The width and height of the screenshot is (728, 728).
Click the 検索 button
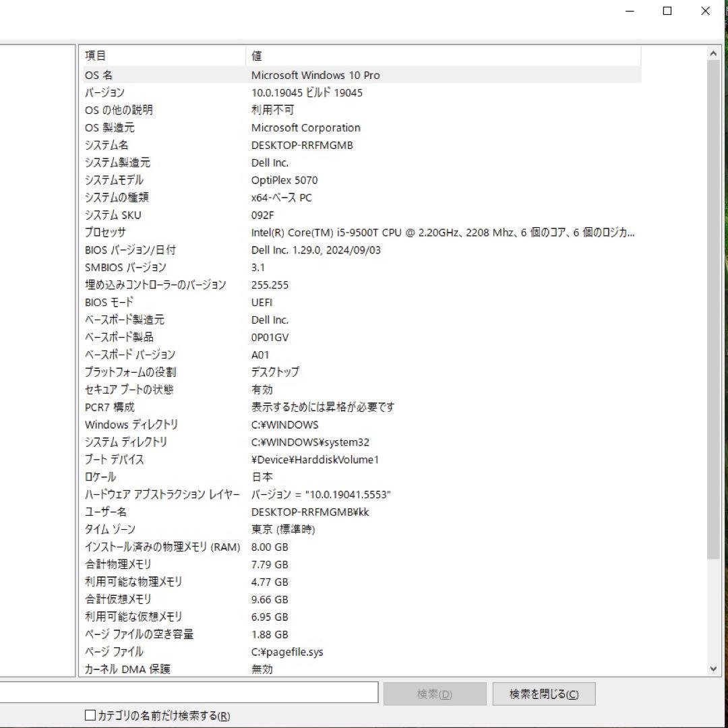[435, 693]
